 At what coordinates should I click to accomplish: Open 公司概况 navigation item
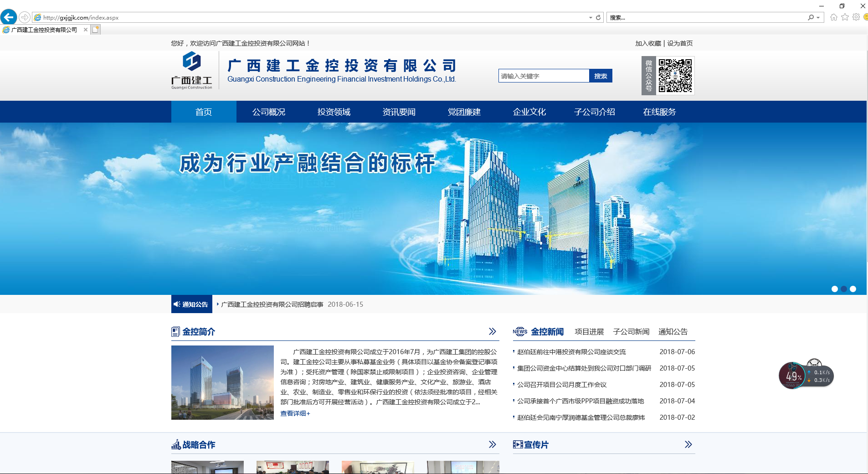[269, 112]
